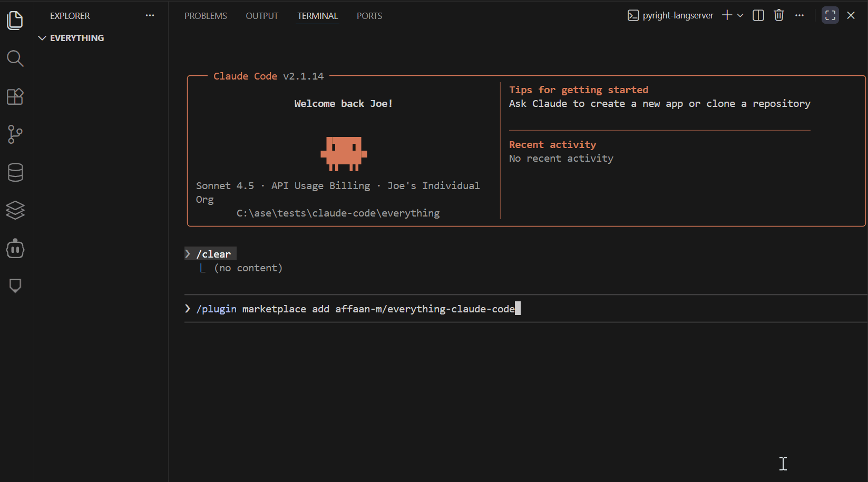Image resolution: width=868 pixels, height=482 pixels.
Task: Click the pyright-langserver terminal icon
Action: pyautogui.click(x=633, y=16)
